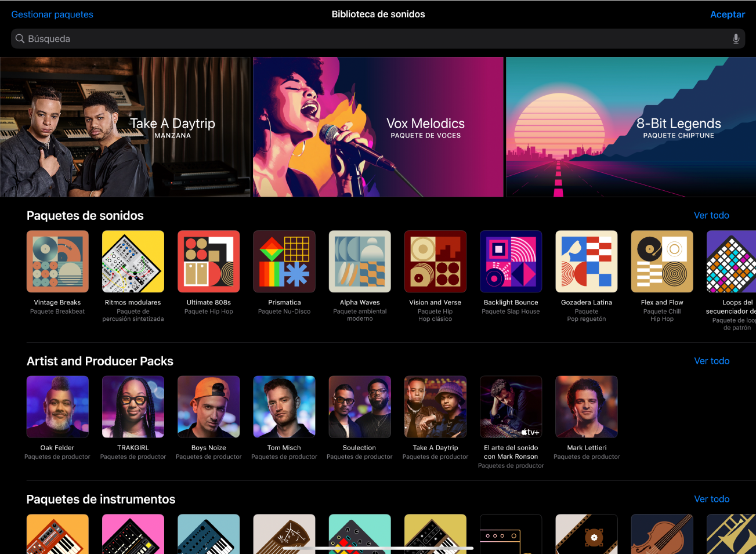
Task: Show all Paquetes de instrumentos via Ver todo
Action: (711, 499)
